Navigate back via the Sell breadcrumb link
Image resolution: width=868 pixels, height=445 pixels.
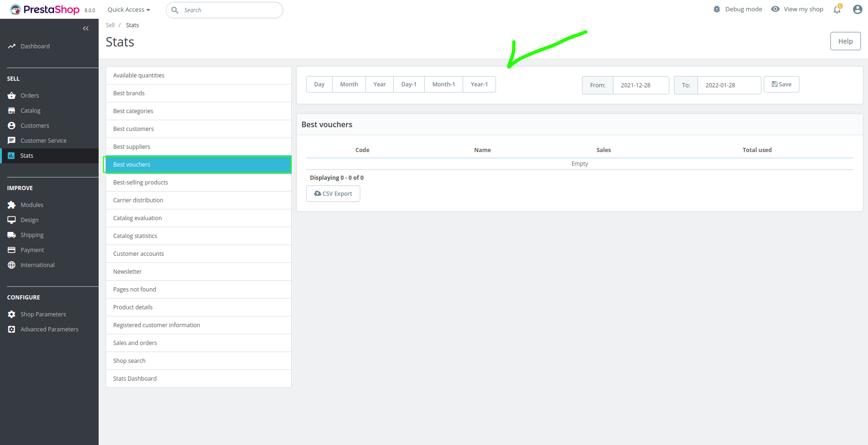tap(110, 25)
